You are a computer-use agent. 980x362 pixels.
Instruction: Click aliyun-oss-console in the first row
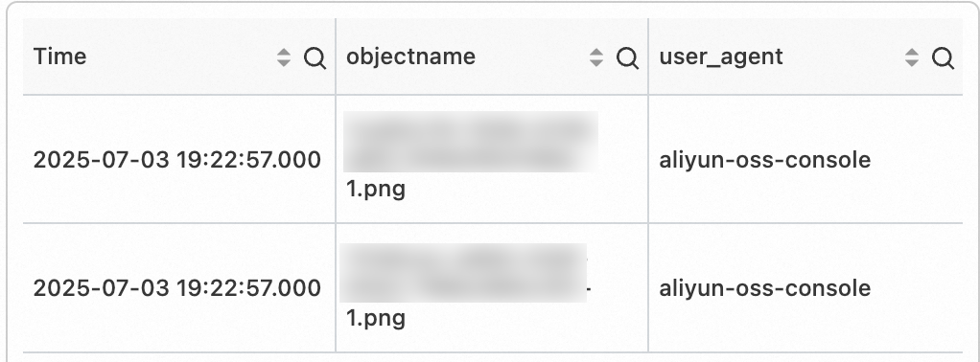(x=765, y=160)
